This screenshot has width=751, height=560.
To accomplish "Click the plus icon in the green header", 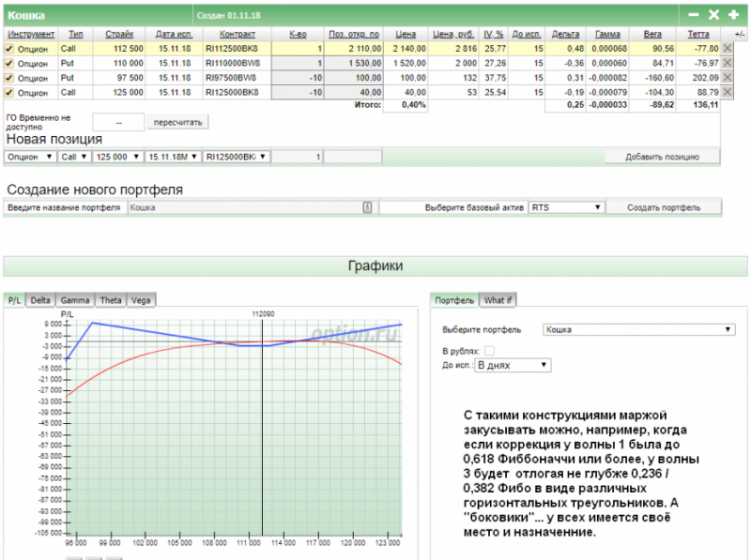I will coord(733,15).
